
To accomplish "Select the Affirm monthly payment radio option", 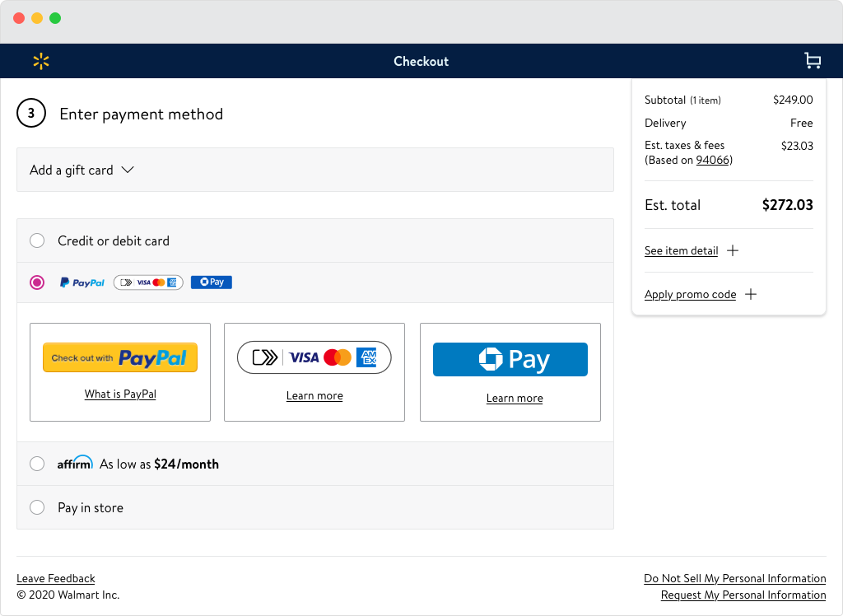I will (x=37, y=464).
